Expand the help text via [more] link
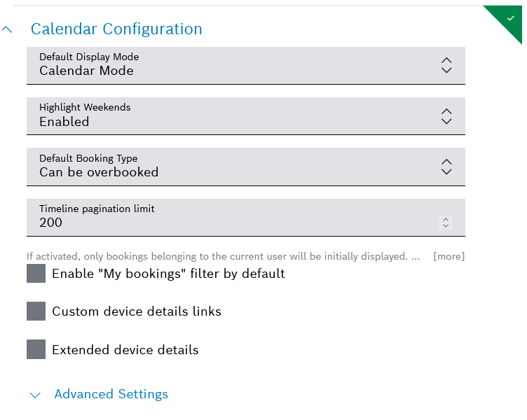The height and width of the screenshot is (420, 527). click(x=449, y=256)
